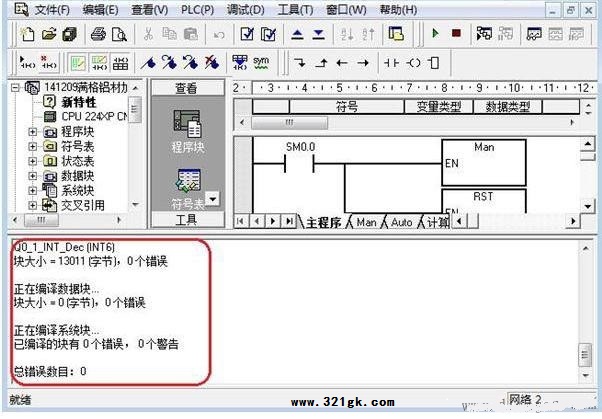Image resolution: width=602 pixels, height=419 pixels.
Task: Click the New project icon
Action: pyautogui.click(x=27, y=35)
